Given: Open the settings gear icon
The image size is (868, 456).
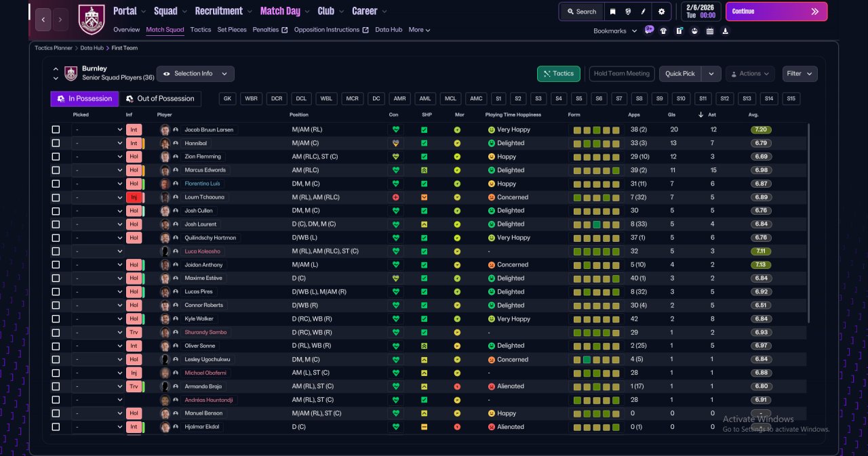Looking at the screenshot, I should (x=661, y=12).
